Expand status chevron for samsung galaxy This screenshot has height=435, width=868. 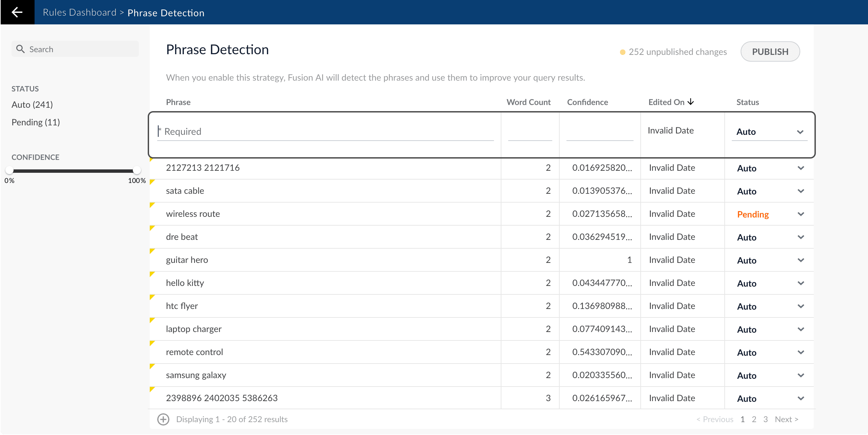[x=801, y=375]
